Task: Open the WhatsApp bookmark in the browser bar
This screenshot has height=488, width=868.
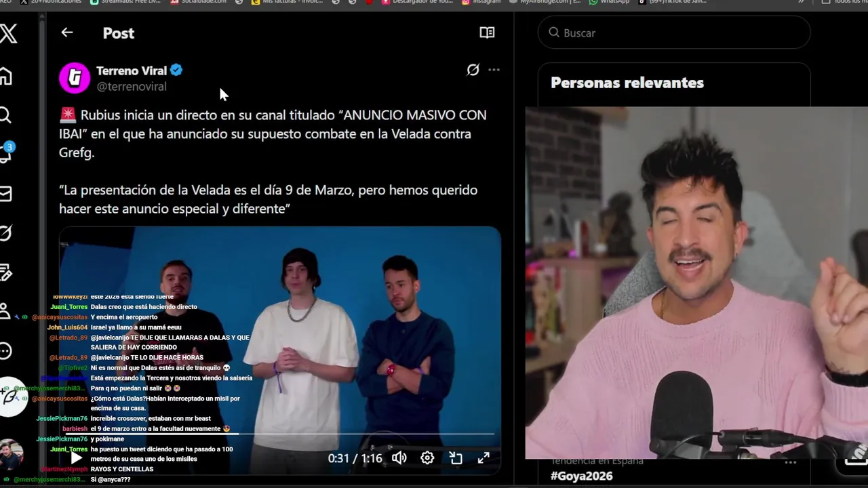Action: (609, 2)
